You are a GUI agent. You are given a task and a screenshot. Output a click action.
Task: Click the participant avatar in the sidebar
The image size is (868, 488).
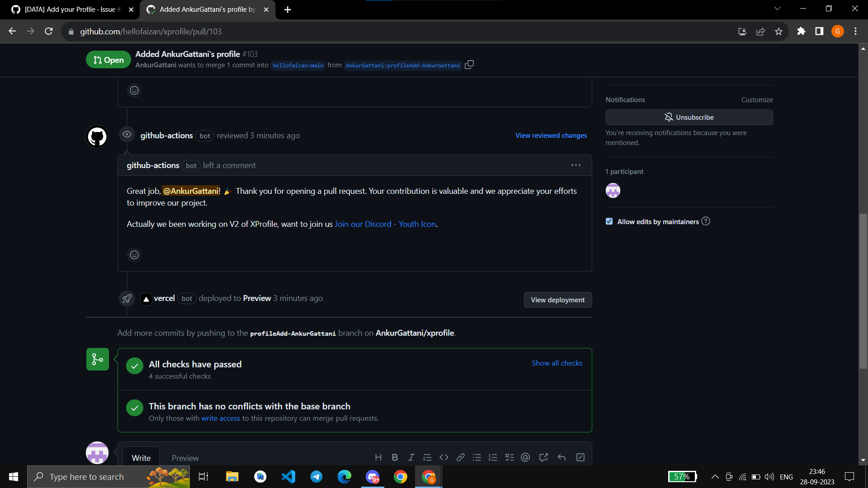coord(613,191)
